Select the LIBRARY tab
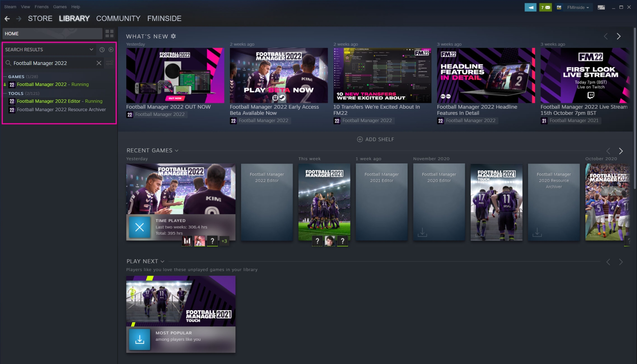This screenshot has width=637, height=364. (x=74, y=18)
